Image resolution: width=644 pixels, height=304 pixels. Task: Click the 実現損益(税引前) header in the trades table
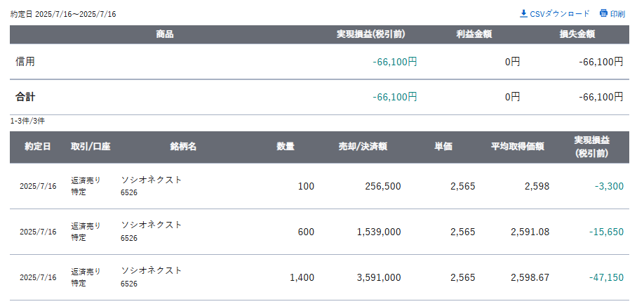592,147
